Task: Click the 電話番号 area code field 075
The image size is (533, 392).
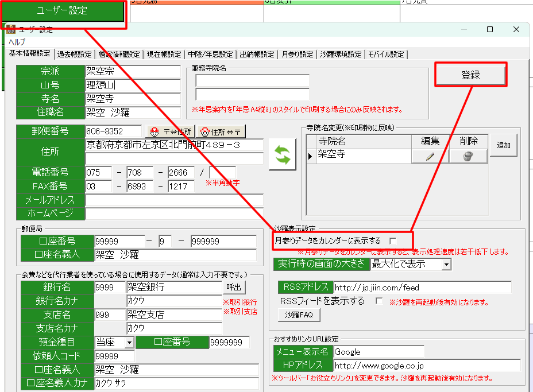Action: (x=98, y=173)
